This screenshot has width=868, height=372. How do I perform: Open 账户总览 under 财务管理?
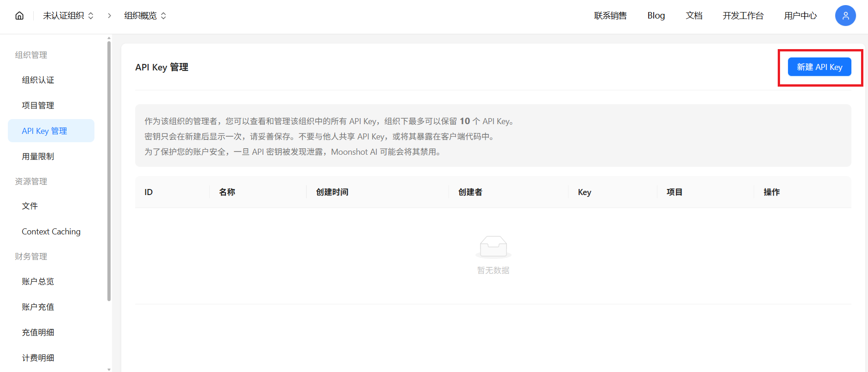51,282
